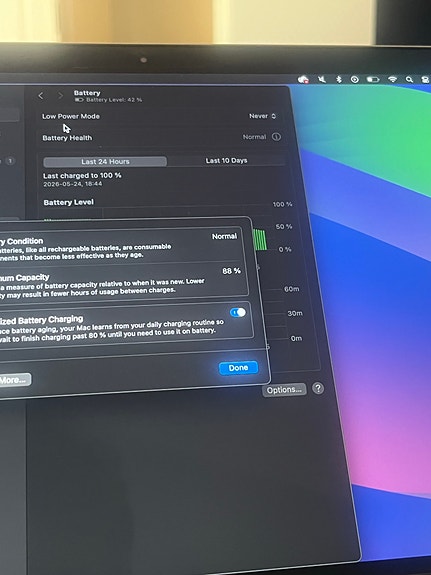Click the small battery icon beside Battery Level
Screen dimensions: 431x575
[79, 100]
